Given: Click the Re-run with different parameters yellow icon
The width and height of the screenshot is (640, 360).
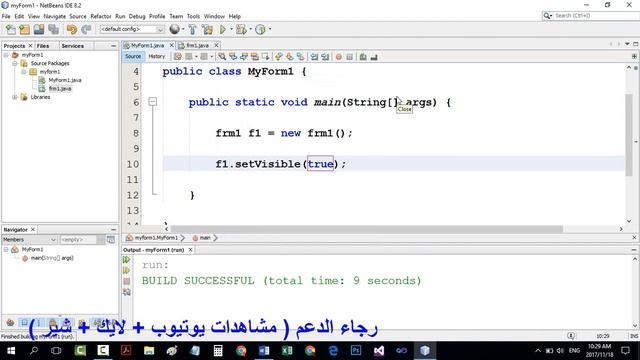Looking at the screenshot, I should point(127,270).
